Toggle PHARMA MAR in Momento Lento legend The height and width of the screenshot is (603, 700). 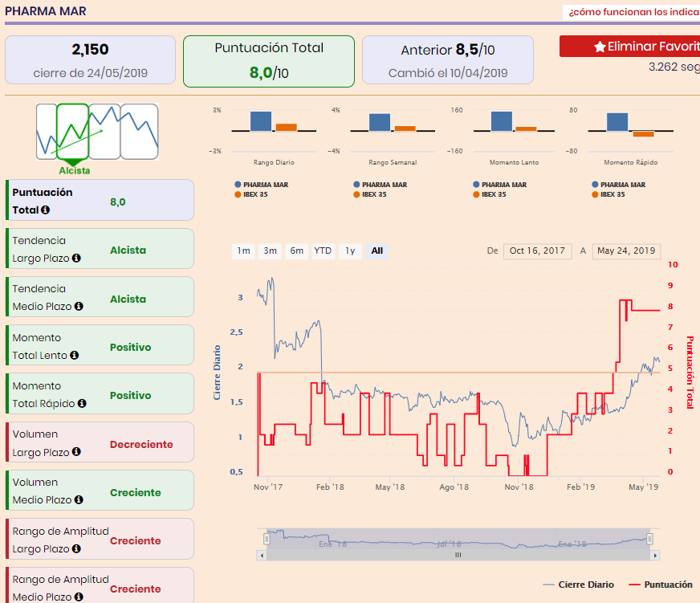pyautogui.click(x=500, y=185)
